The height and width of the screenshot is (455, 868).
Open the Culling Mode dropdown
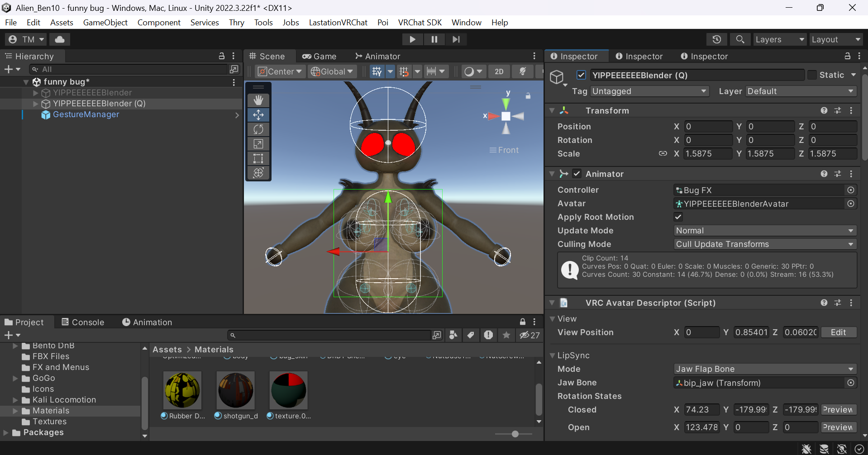tap(765, 244)
